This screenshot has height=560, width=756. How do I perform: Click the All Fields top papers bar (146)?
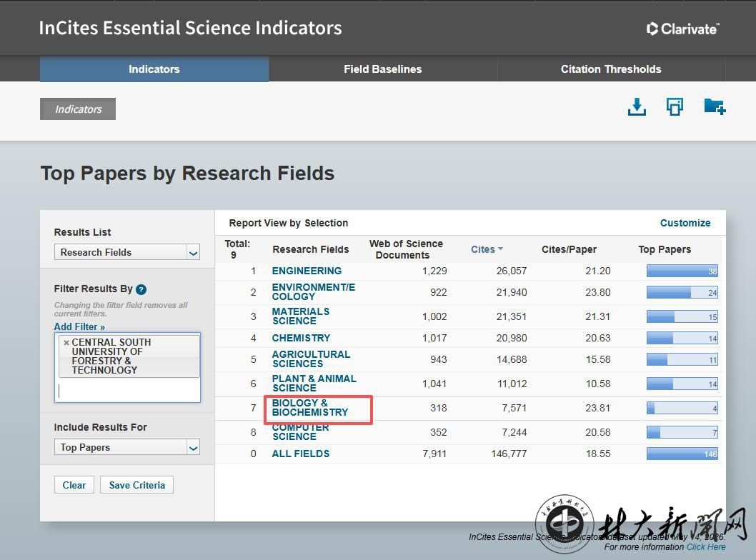click(682, 454)
